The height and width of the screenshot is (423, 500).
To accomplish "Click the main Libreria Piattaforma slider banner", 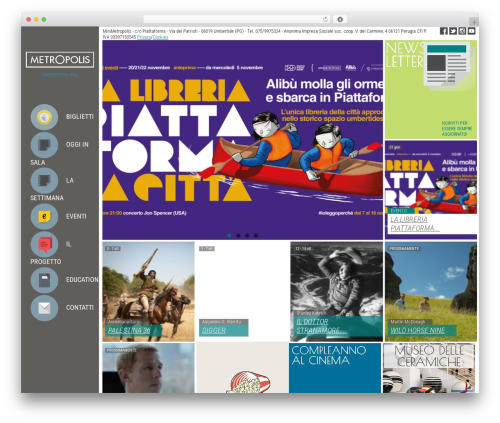I will point(243,140).
